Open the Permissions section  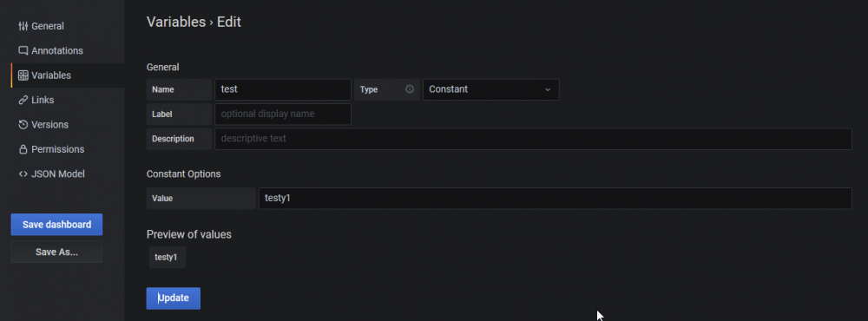[57, 149]
